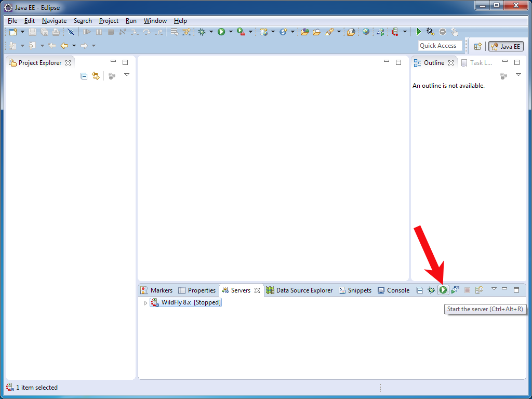The image size is (532, 399).
Task: Minimize the Servers panel
Action: tap(504, 289)
